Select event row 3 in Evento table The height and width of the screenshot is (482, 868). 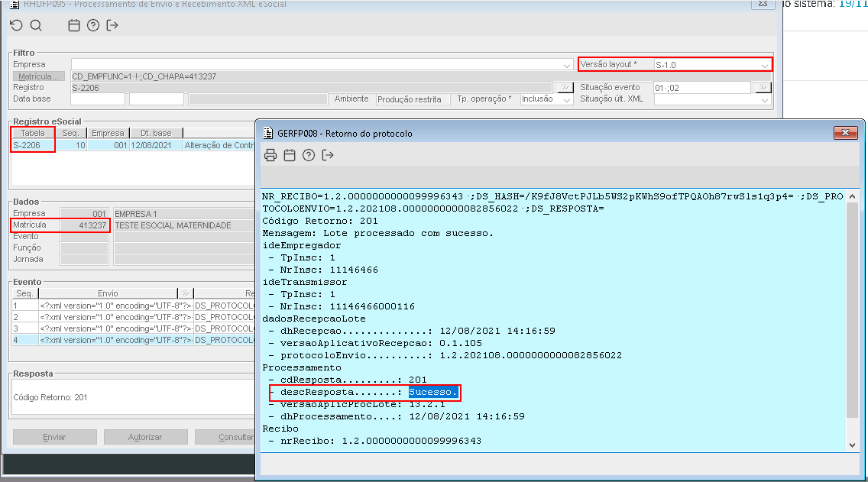coord(133,328)
